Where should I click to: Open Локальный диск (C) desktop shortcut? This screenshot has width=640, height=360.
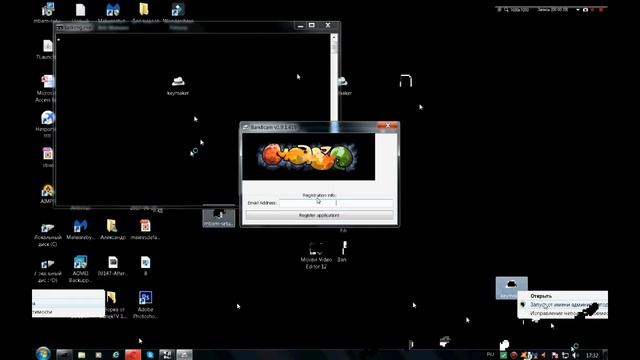(x=47, y=234)
